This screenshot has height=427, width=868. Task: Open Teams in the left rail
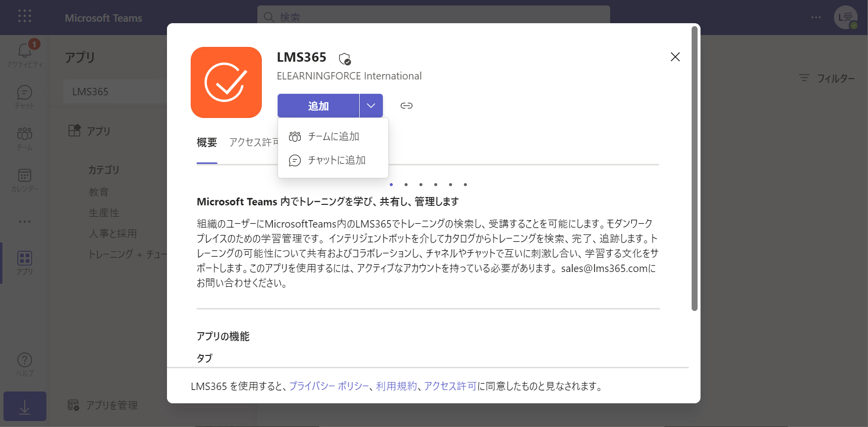click(24, 138)
